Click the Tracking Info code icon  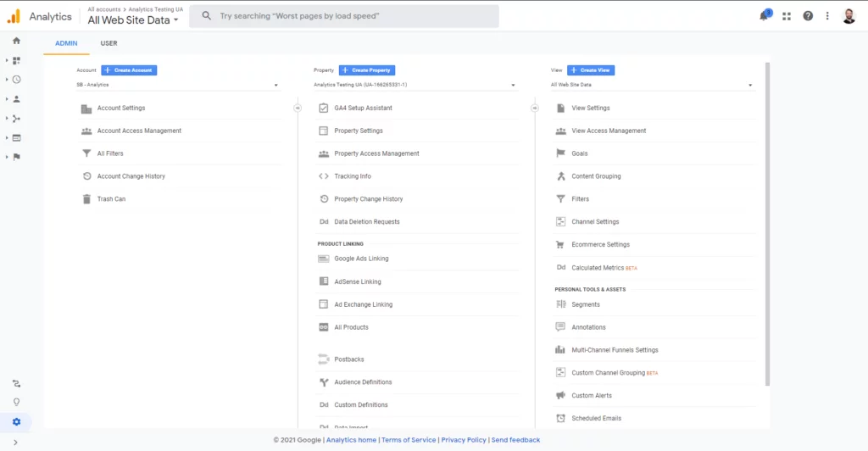(x=324, y=176)
